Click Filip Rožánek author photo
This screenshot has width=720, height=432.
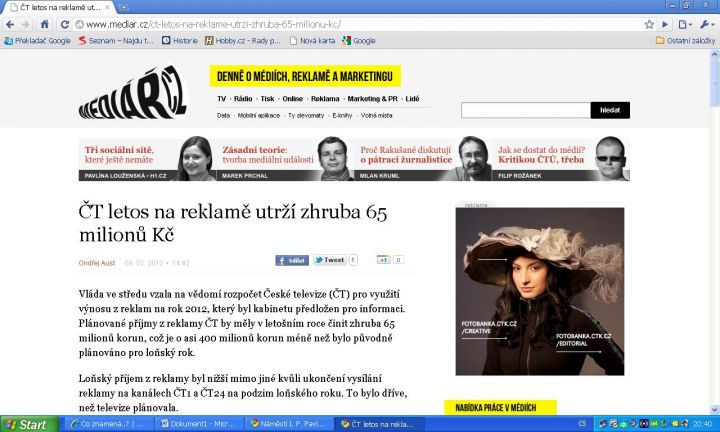[x=612, y=158]
